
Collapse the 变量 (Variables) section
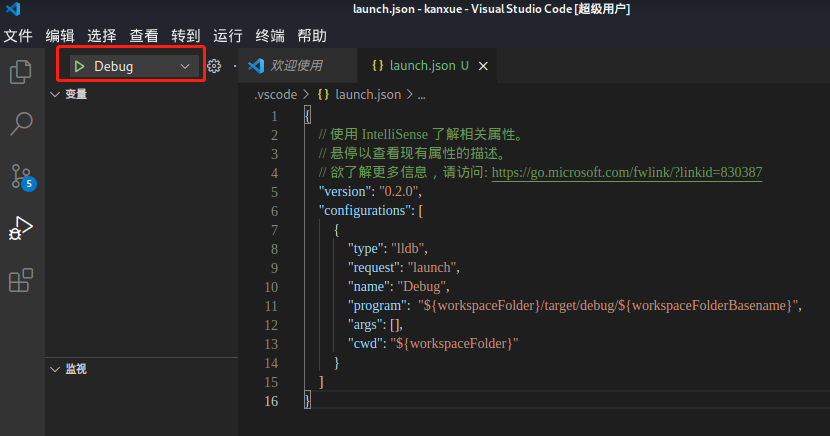[54, 95]
